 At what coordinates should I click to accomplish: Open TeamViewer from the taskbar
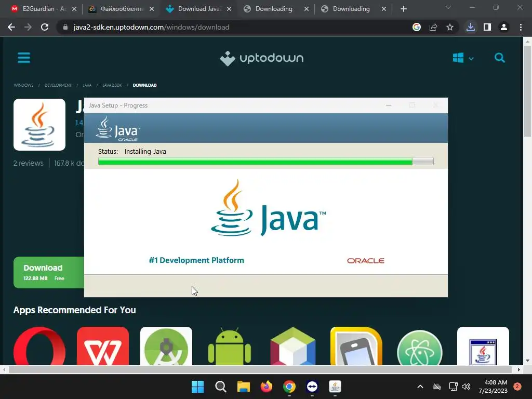pos(312,387)
